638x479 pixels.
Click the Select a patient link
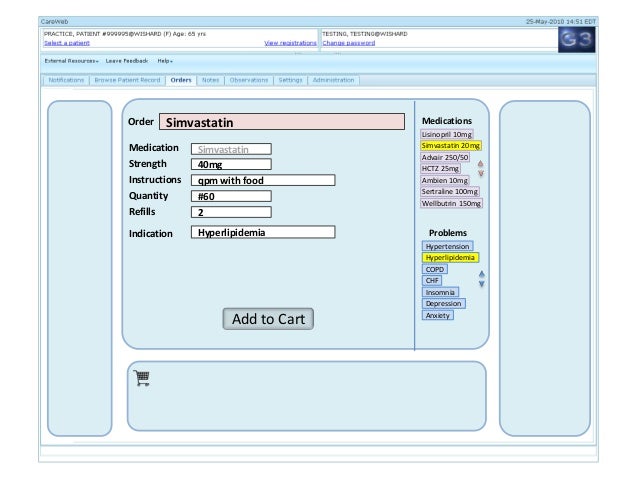tap(66, 43)
